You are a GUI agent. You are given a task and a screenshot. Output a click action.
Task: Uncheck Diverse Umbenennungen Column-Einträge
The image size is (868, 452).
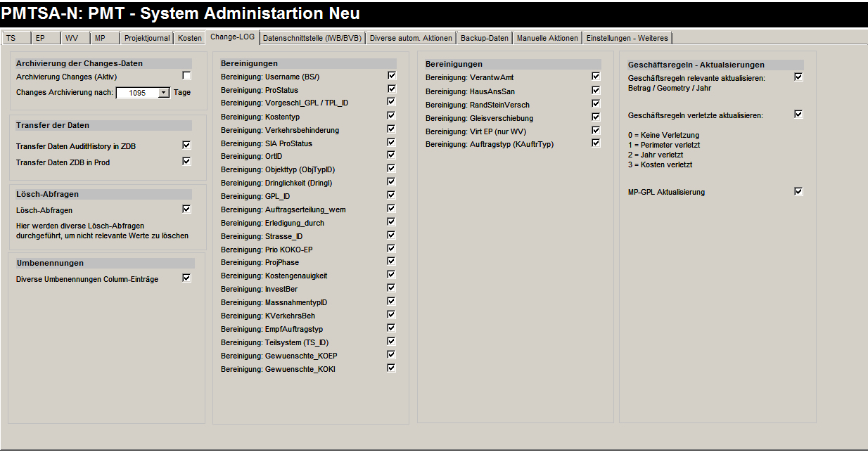point(186,278)
